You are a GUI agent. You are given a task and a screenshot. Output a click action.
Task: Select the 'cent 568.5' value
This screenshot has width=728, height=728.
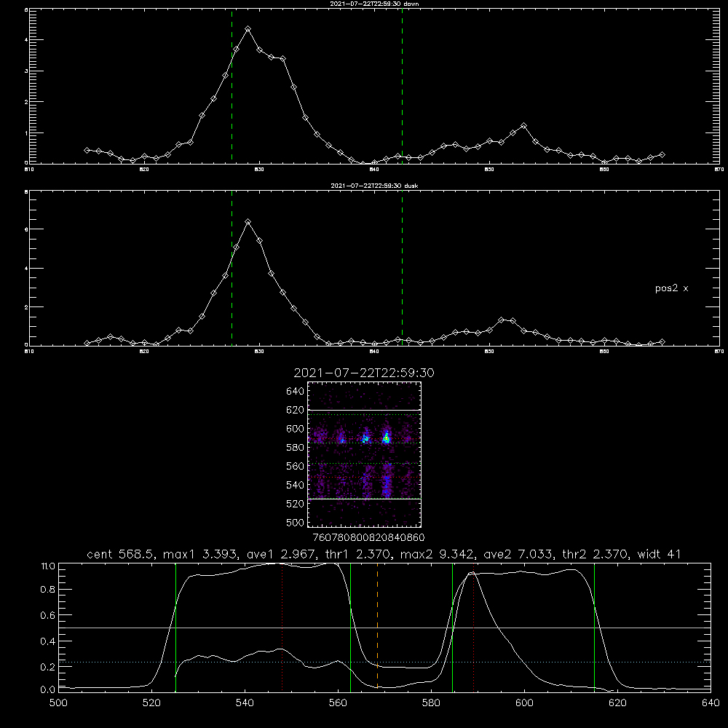[x=122, y=554]
